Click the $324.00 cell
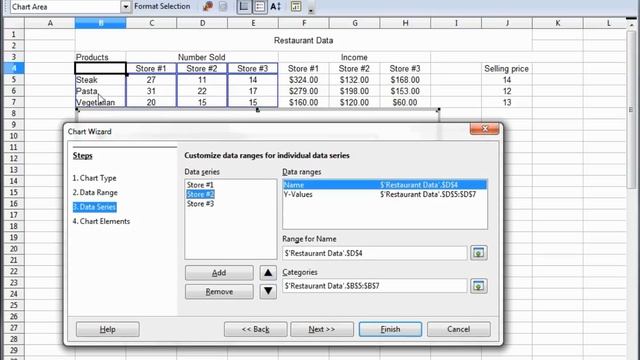Screen dimensions: 640x360 tap(304, 80)
